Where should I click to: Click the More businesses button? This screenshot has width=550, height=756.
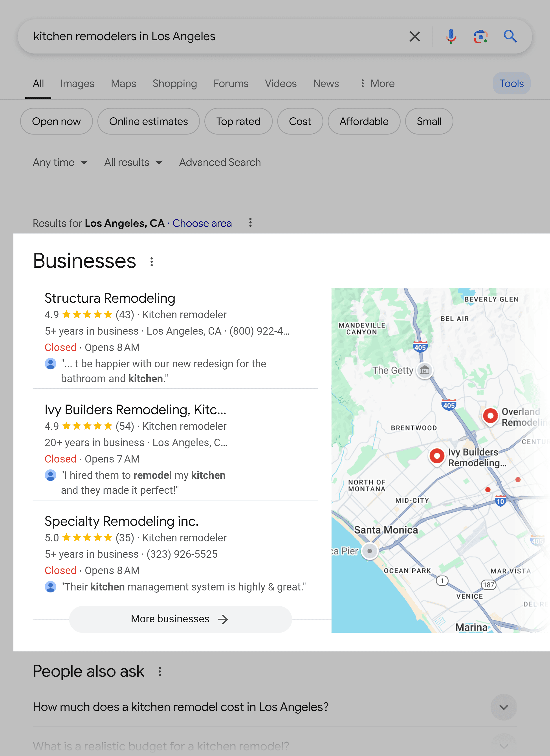pyautogui.click(x=180, y=619)
